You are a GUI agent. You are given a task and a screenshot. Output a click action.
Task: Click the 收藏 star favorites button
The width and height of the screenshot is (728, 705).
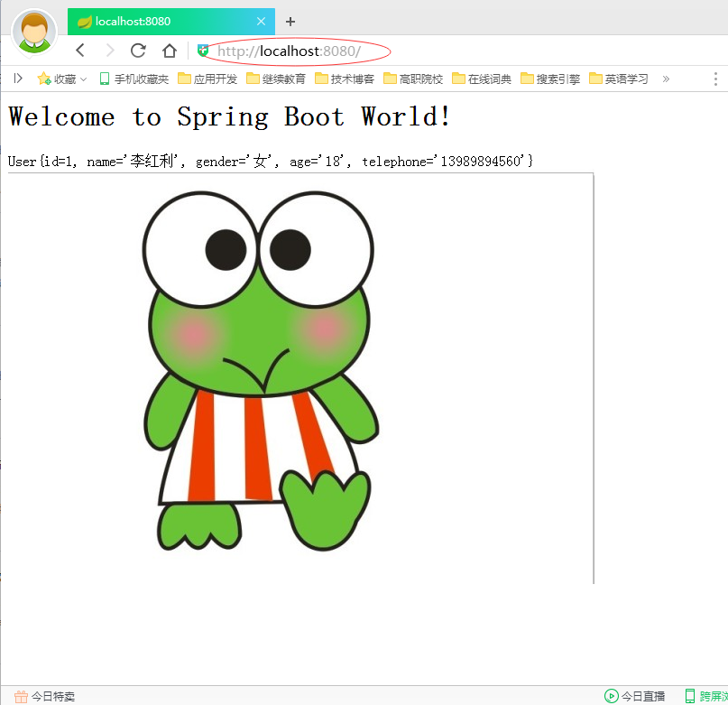click(57, 79)
